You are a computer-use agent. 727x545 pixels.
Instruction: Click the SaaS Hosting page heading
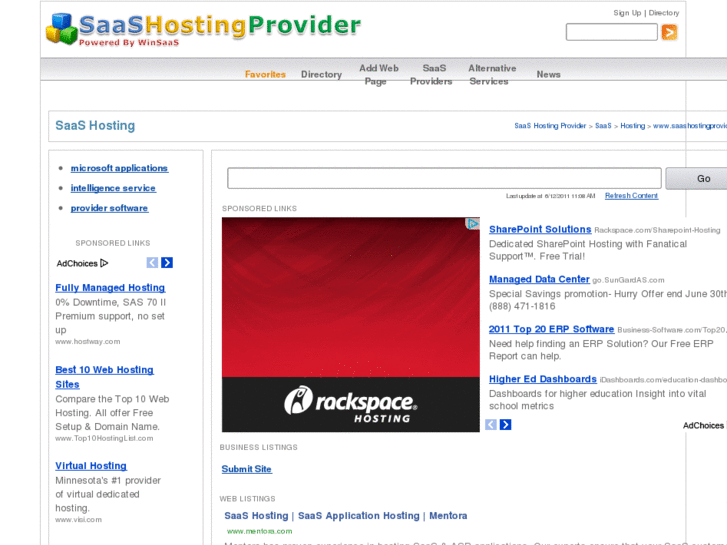tap(95, 126)
